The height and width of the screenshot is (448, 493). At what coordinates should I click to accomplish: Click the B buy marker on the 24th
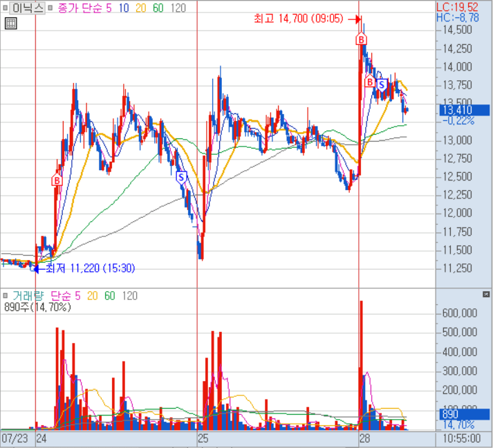tap(57, 180)
